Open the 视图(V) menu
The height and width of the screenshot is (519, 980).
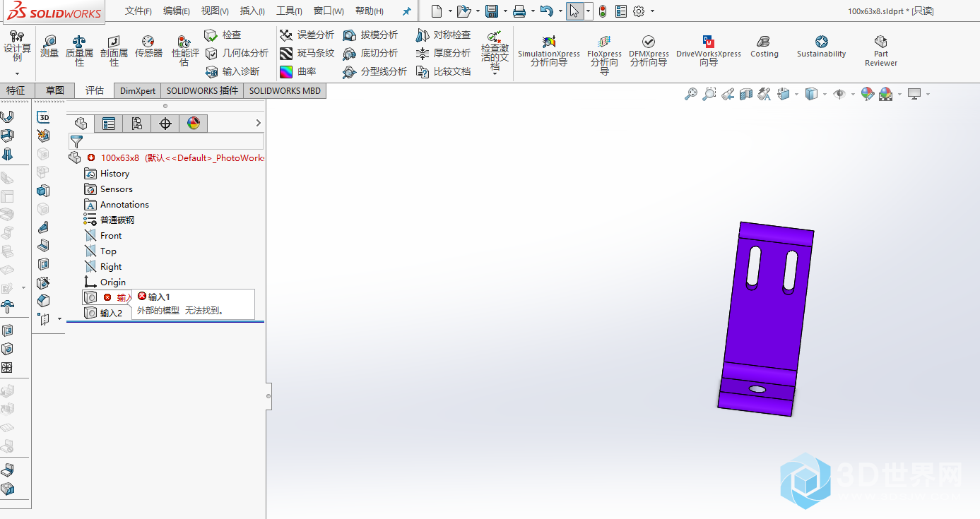[x=215, y=11]
